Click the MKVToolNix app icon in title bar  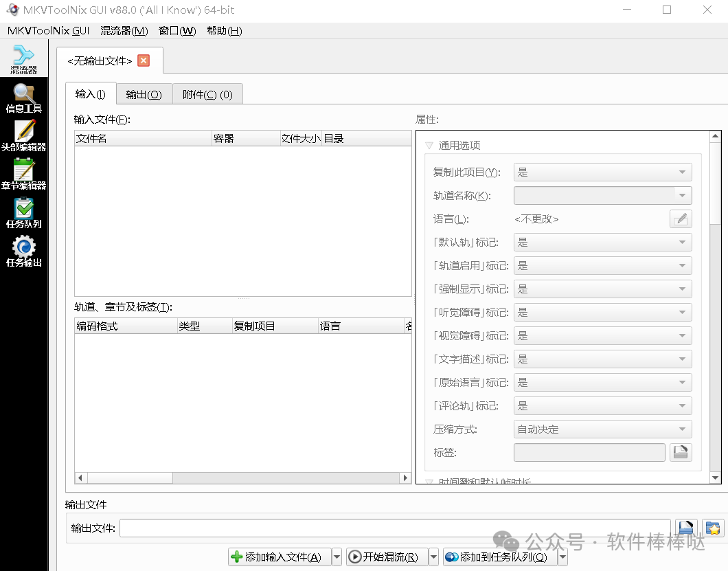[x=12, y=10]
